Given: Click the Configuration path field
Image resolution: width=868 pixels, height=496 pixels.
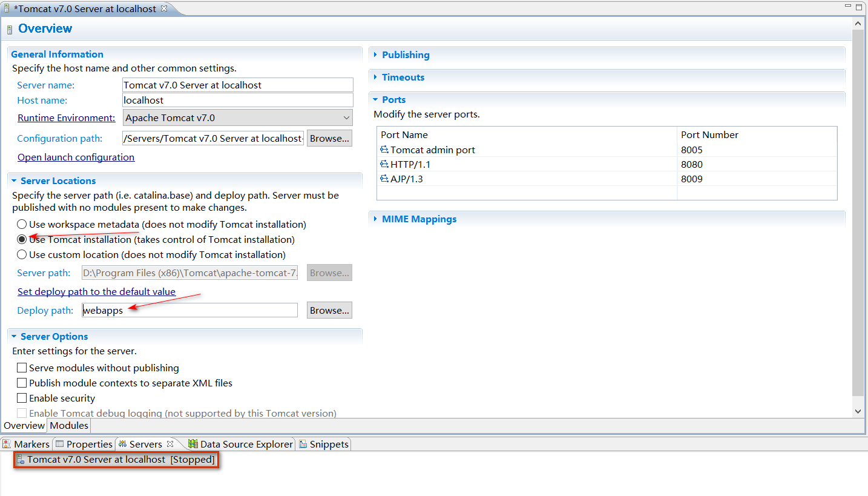Looking at the screenshot, I should pyautogui.click(x=213, y=138).
